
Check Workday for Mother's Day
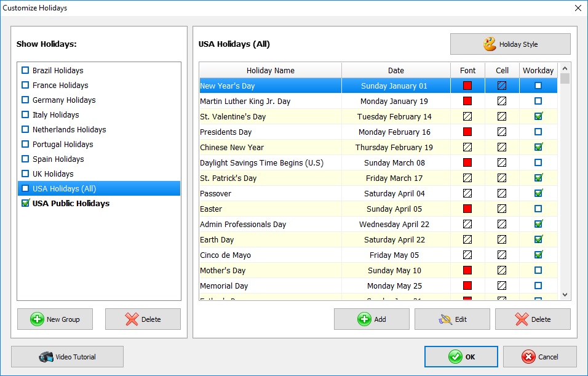click(x=538, y=270)
